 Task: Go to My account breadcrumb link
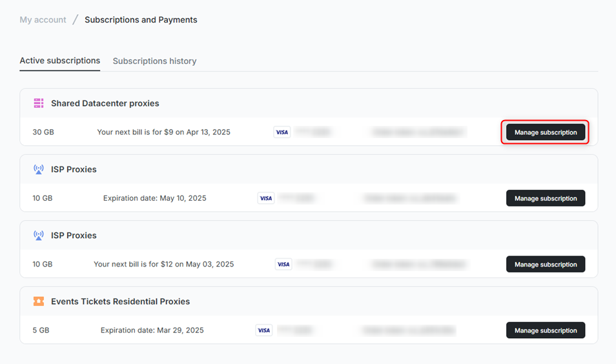[43, 19]
